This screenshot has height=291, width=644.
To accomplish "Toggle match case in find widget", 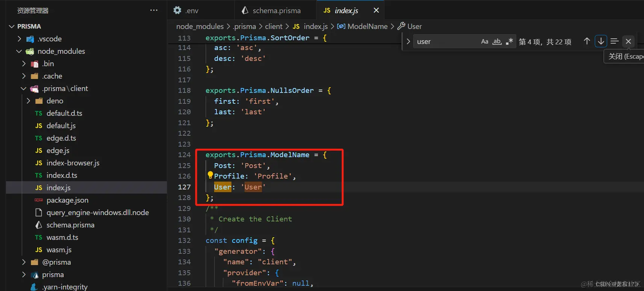I will coord(485,41).
